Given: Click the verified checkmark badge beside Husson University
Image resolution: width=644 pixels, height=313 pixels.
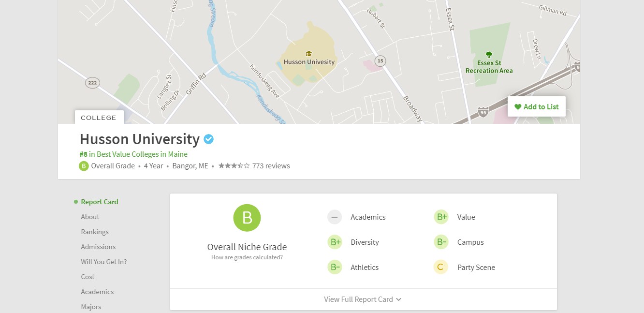Looking at the screenshot, I should tap(209, 139).
